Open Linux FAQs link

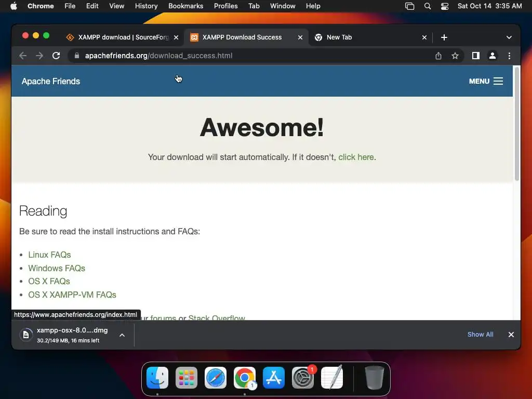point(49,255)
